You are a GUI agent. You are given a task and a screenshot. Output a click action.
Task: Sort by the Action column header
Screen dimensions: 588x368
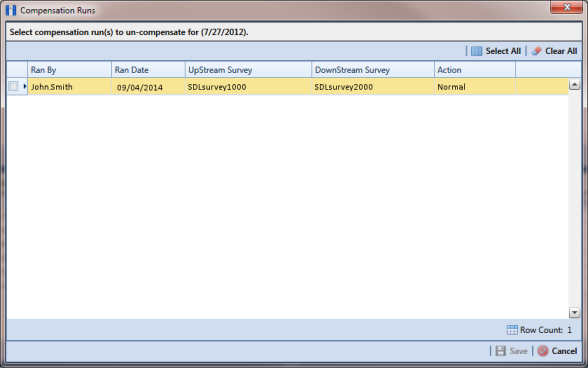[475, 70]
